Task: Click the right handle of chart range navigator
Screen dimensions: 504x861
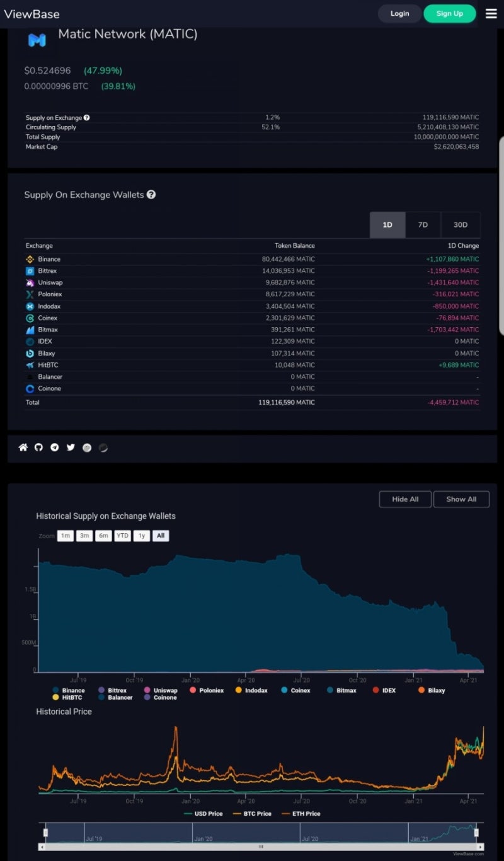Action: pyautogui.click(x=477, y=833)
